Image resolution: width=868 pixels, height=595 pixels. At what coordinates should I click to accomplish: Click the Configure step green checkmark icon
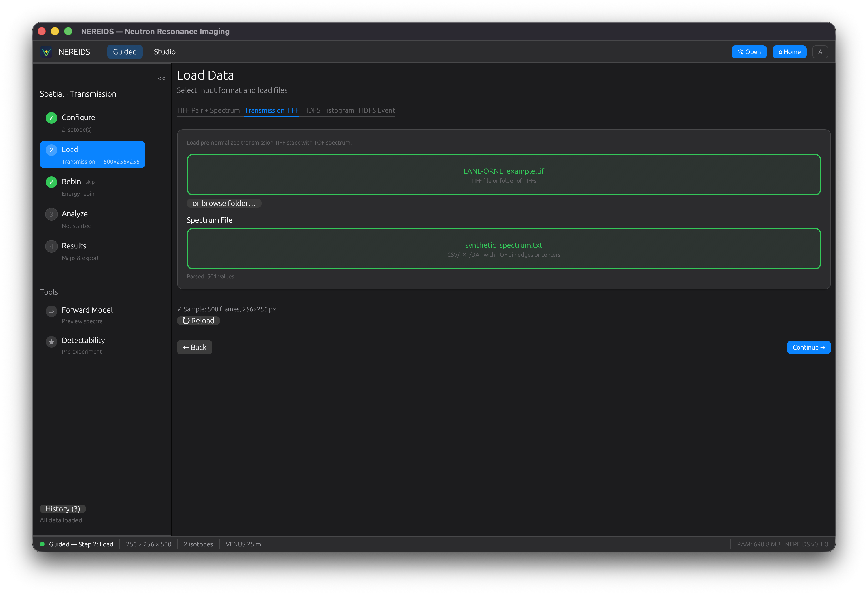click(51, 118)
